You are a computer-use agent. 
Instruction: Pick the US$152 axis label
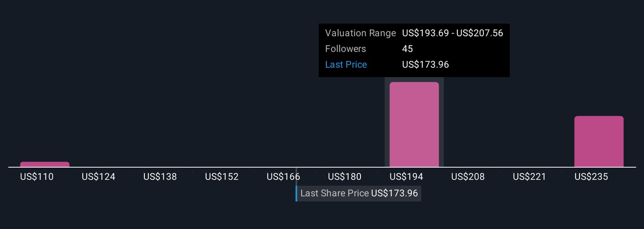click(222, 177)
